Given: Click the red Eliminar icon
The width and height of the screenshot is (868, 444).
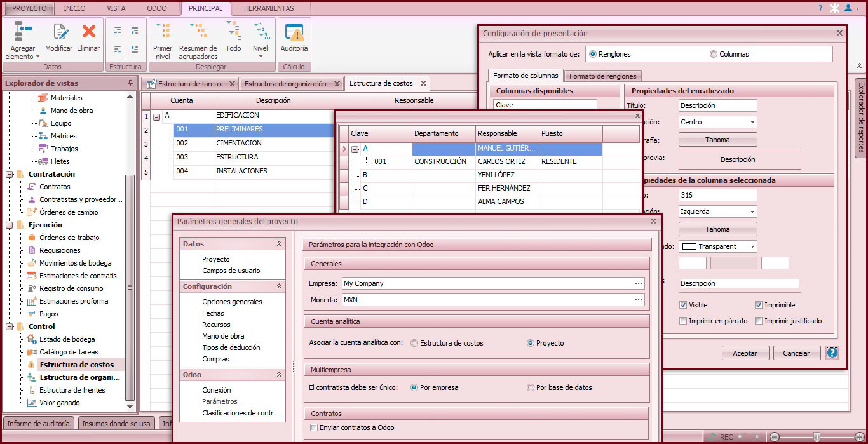Looking at the screenshot, I should click(x=89, y=31).
